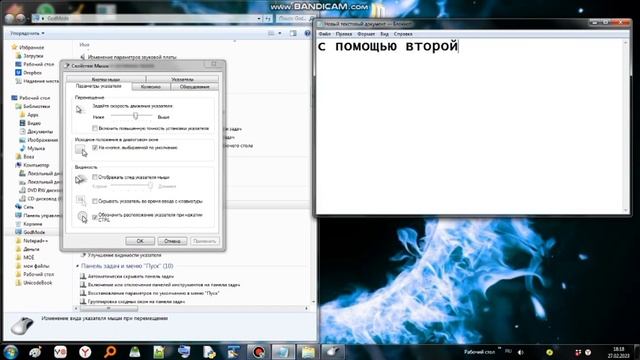Open the view options dropdown arrow in Explorer
Image resolution: width=640 pixels, height=360 pixels.
pyautogui.click(x=280, y=33)
